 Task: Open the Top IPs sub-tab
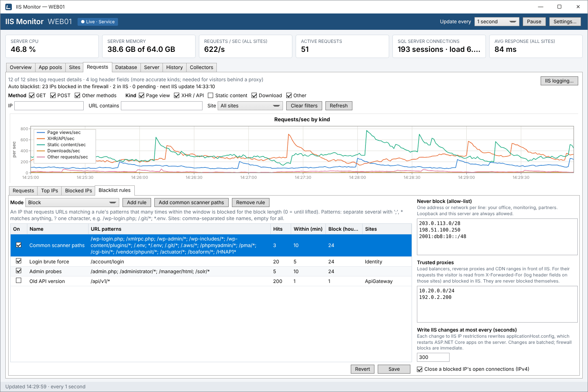point(49,191)
